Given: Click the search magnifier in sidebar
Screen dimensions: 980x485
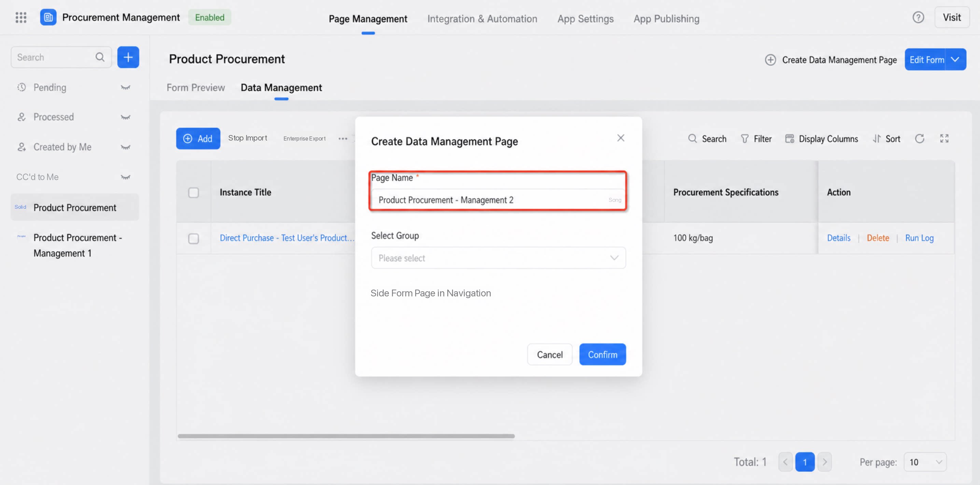Looking at the screenshot, I should (x=100, y=57).
